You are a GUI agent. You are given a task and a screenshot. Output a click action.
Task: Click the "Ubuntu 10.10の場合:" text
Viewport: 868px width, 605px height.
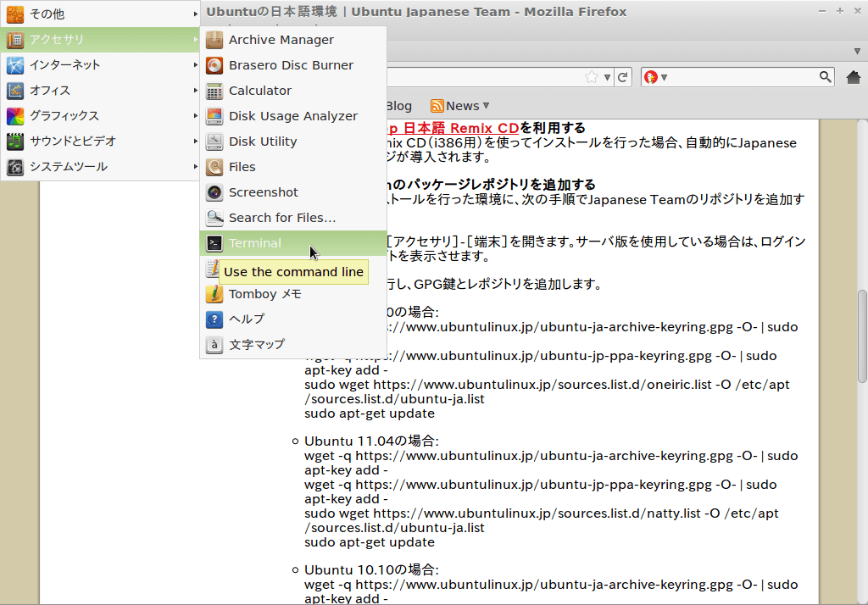pyautogui.click(x=371, y=570)
